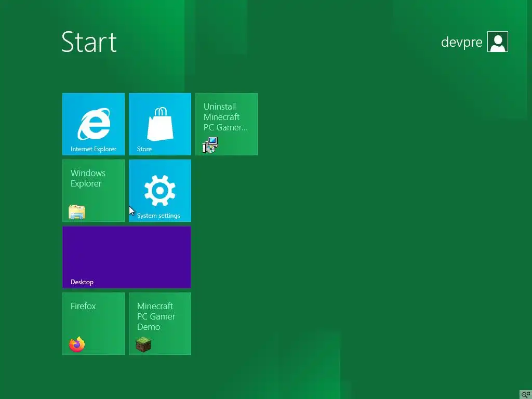532x399 pixels.
Task: Click the devpre user avatar picture
Action: click(497, 42)
